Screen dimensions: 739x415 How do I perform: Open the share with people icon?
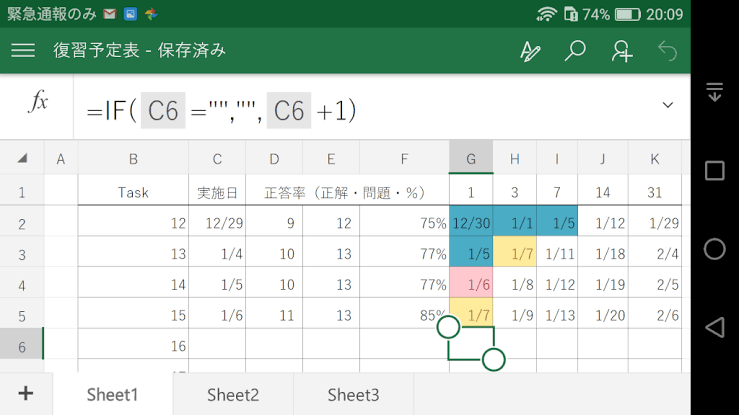coord(622,51)
